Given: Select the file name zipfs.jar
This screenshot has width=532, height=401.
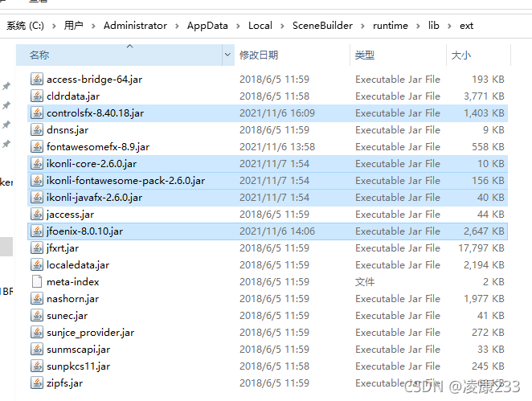Looking at the screenshot, I should [x=64, y=383].
